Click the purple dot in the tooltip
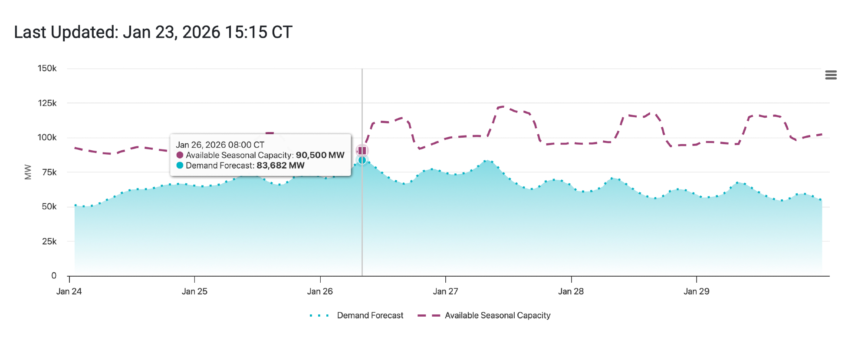 [x=180, y=155]
